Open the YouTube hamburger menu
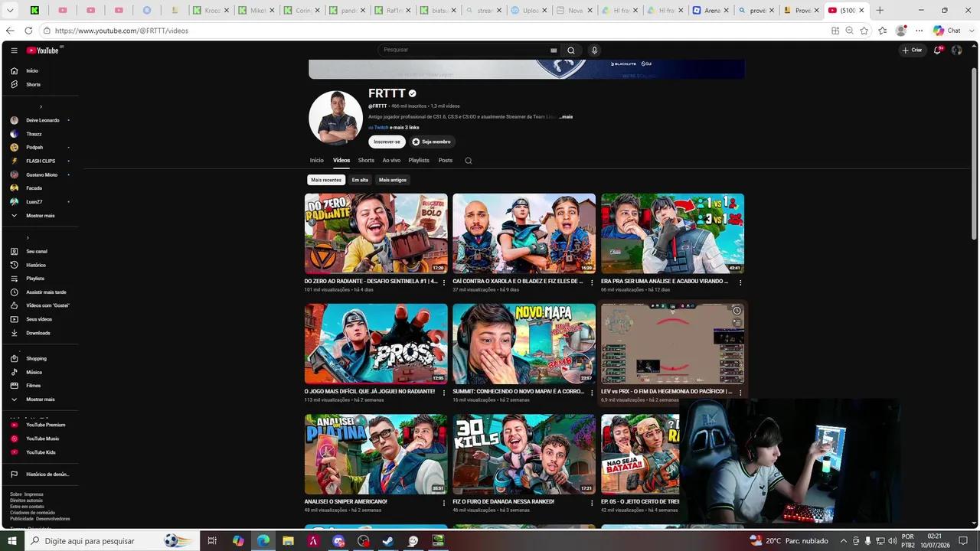This screenshot has width=980, height=551. click(14, 51)
